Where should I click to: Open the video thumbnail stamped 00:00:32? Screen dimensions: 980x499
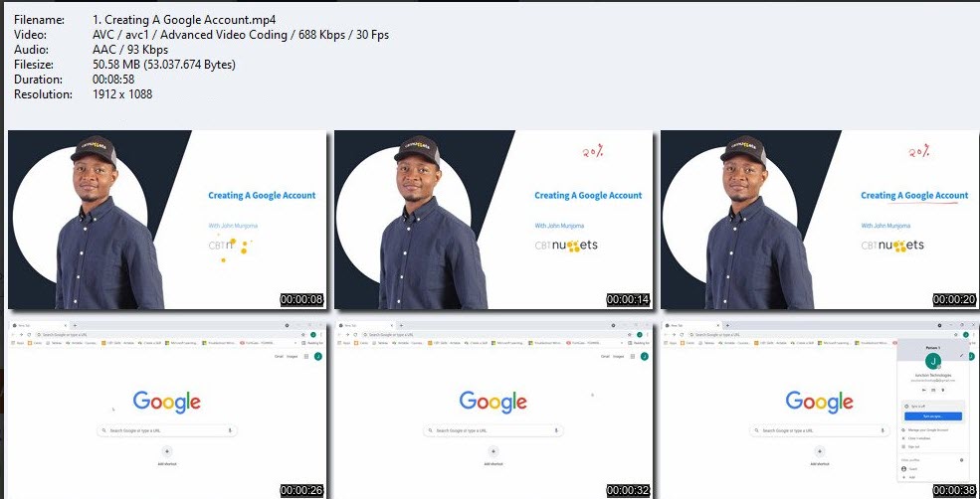[x=493, y=410]
